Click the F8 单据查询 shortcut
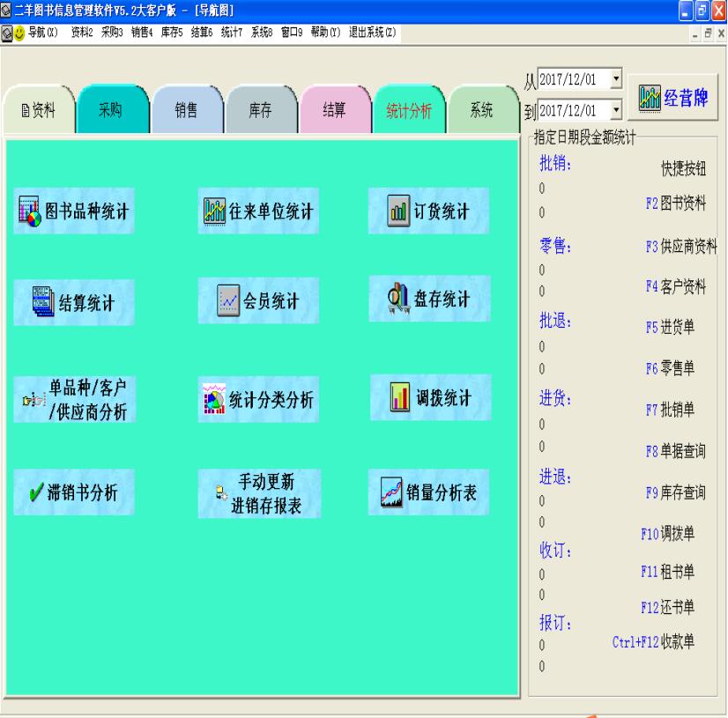Viewport: 728px width, 718px height. 675,451
